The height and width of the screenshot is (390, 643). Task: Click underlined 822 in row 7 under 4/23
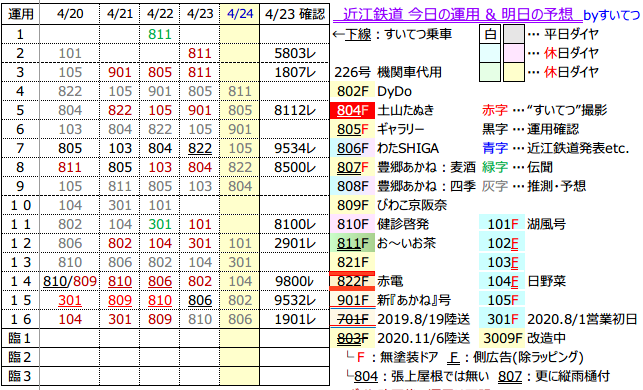(200, 148)
